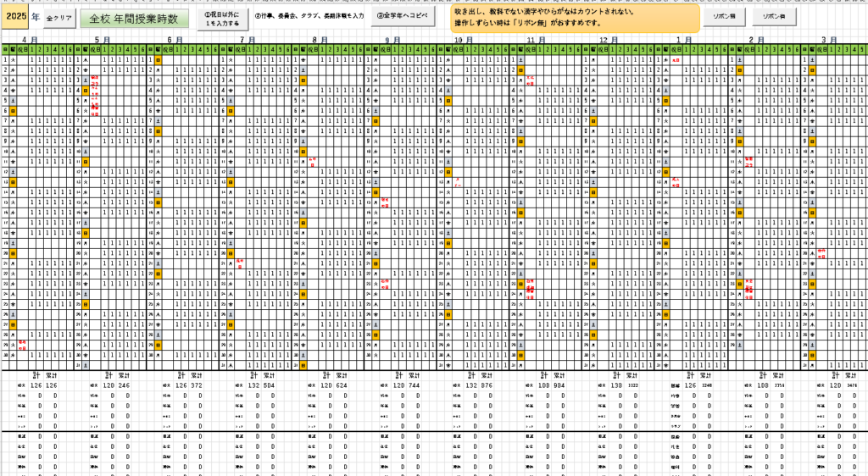Image resolution: width=868 pixels, height=476 pixels.
Task: Select the 9 月 month heading
Action: pos(392,40)
